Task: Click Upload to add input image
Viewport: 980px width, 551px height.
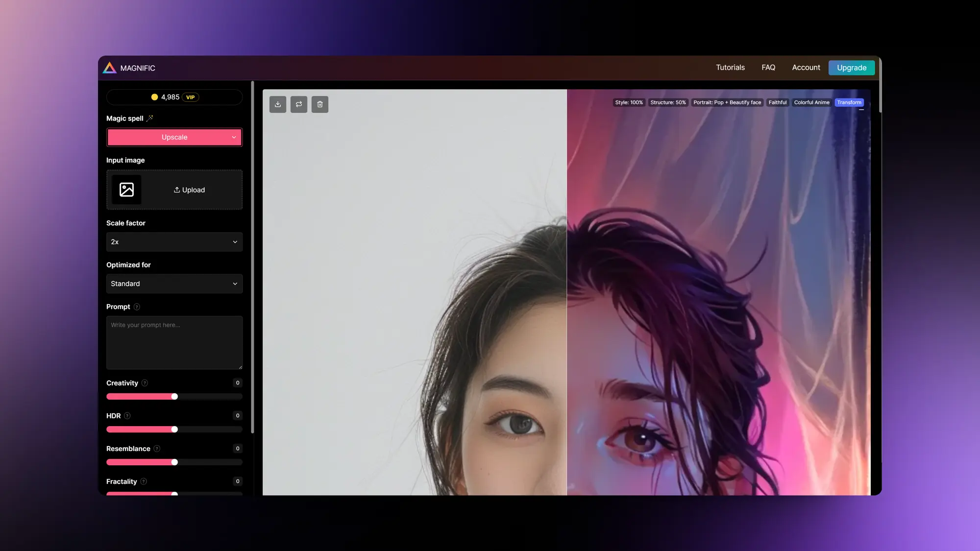Action: pyautogui.click(x=189, y=190)
